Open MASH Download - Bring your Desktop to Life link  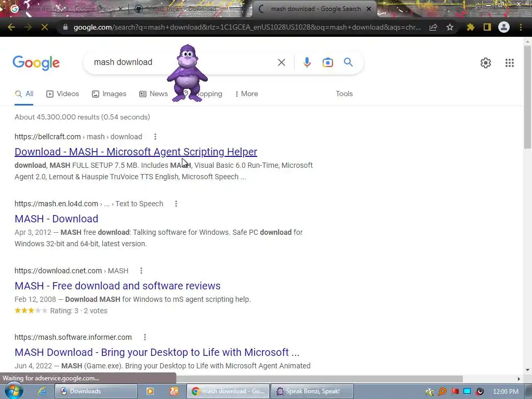tap(157, 352)
